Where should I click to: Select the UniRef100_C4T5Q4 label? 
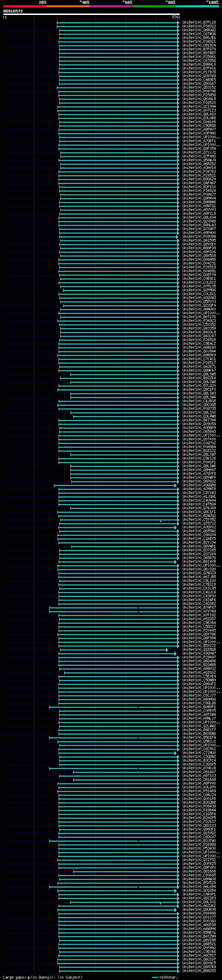199,504
